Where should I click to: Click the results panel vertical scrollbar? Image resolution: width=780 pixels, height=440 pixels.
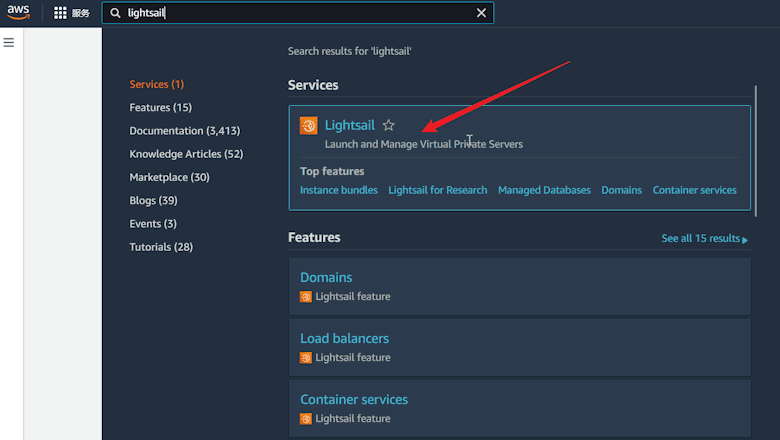pyautogui.click(x=756, y=151)
